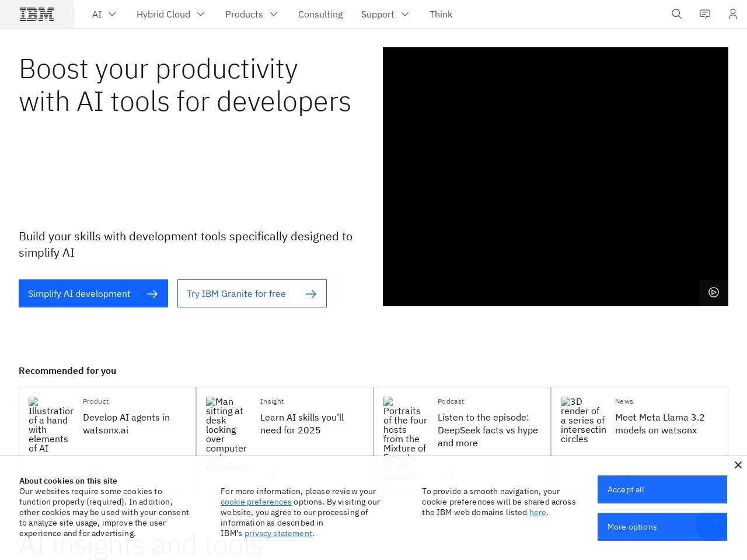Click Try IBM Granite for free
Image resolution: width=747 pixels, height=560 pixels.
(x=252, y=293)
